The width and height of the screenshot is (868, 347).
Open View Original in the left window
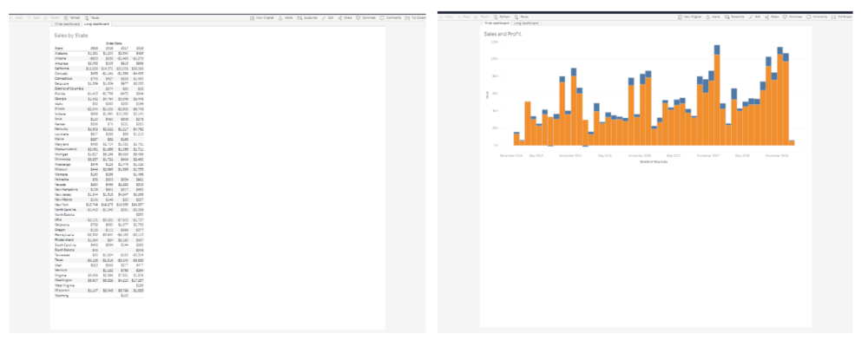tap(262, 17)
